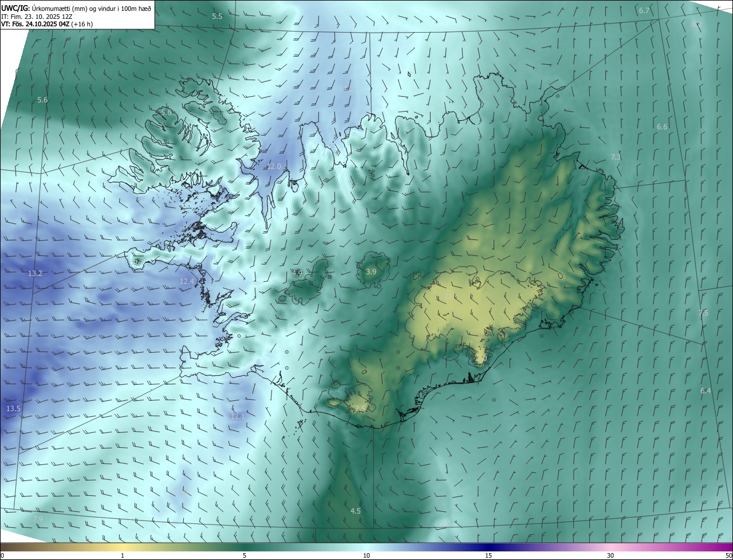Click the 10 tick on the color scale

coord(366,555)
